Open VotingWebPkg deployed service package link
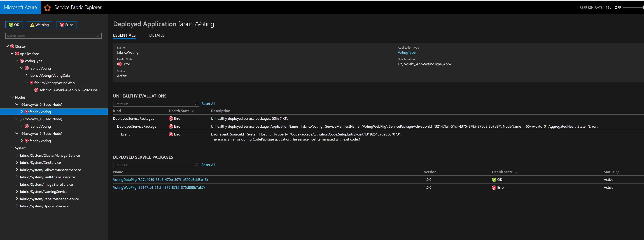The width and height of the screenshot is (644, 240). (x=159, y=187)
